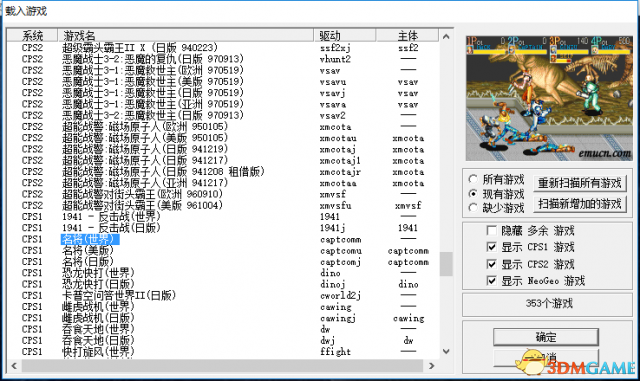Click the 主体 column header

click(407, 35)
